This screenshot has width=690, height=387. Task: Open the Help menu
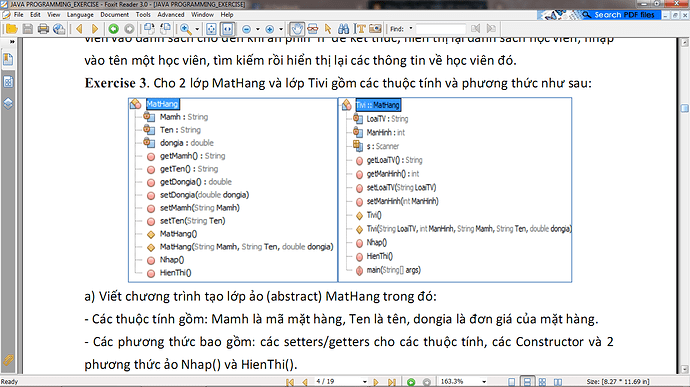click(227, 15)
